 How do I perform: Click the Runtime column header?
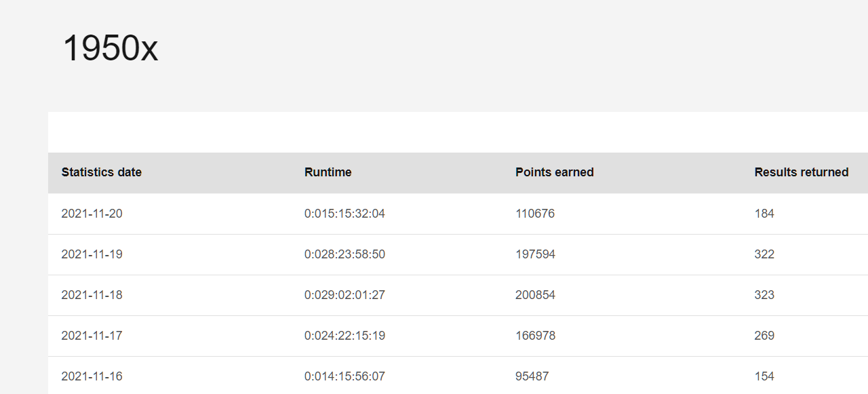[328, 172]
